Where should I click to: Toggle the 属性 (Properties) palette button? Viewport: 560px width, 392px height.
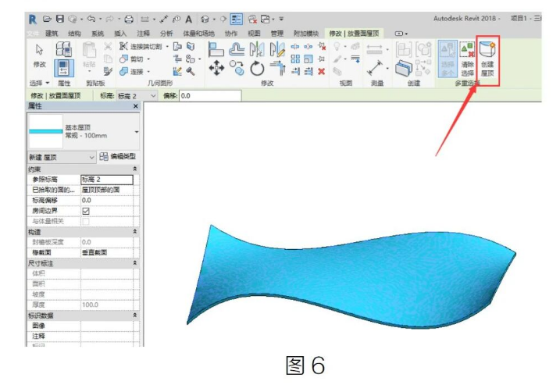63,68
